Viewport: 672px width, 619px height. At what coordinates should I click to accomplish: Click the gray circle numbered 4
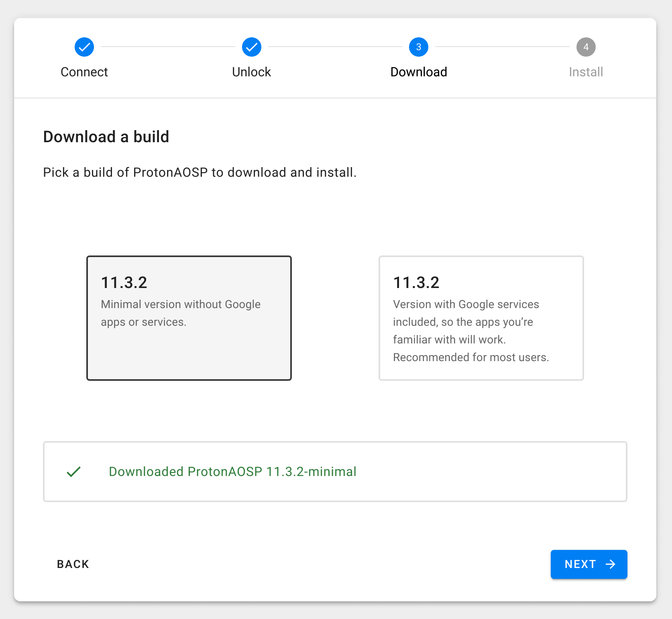tap(586, 47)
